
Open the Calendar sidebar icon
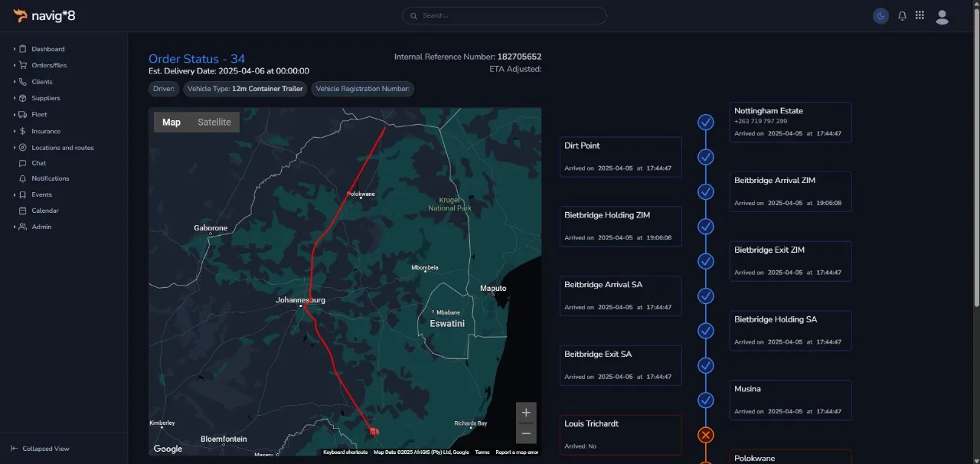pos(23,211)
